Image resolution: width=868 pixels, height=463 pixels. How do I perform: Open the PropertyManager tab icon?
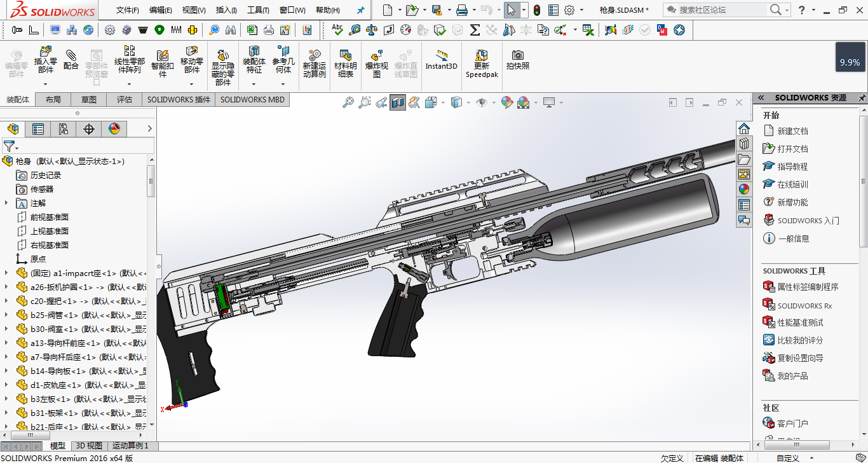tap(38, 129)
